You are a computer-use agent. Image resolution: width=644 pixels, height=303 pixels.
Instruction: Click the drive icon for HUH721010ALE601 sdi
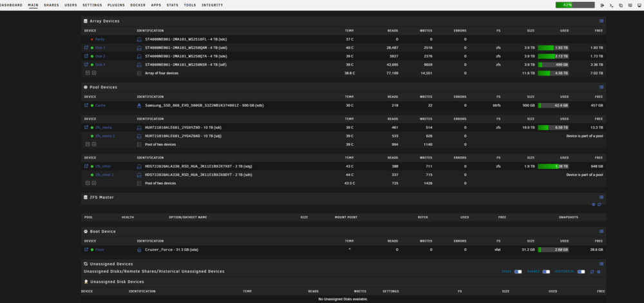pos(139,128)
